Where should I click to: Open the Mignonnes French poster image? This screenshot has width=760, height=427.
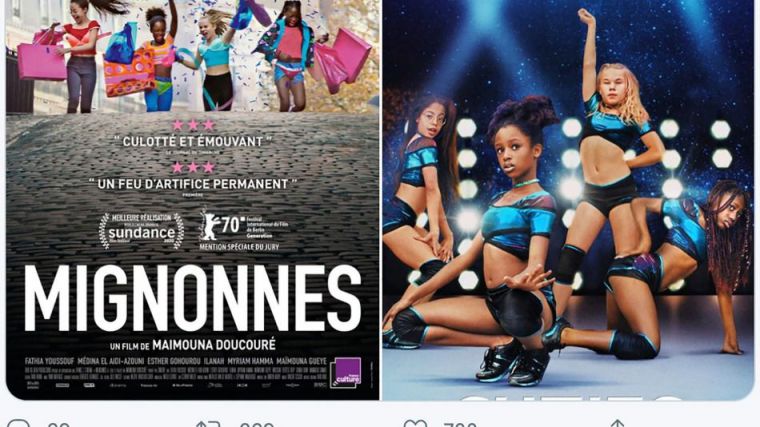(192, 200)
